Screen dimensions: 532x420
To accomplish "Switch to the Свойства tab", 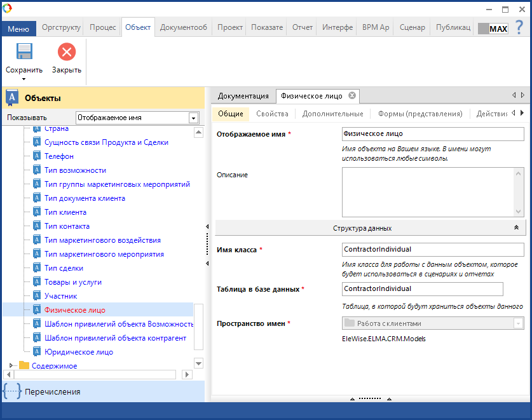I will tap(272, 114).
